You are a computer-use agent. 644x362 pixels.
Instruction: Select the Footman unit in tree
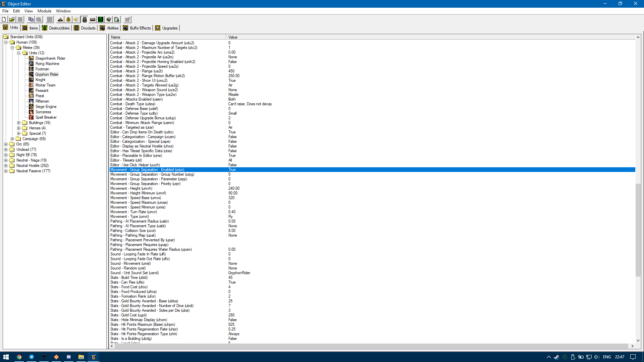click(42, 69)
